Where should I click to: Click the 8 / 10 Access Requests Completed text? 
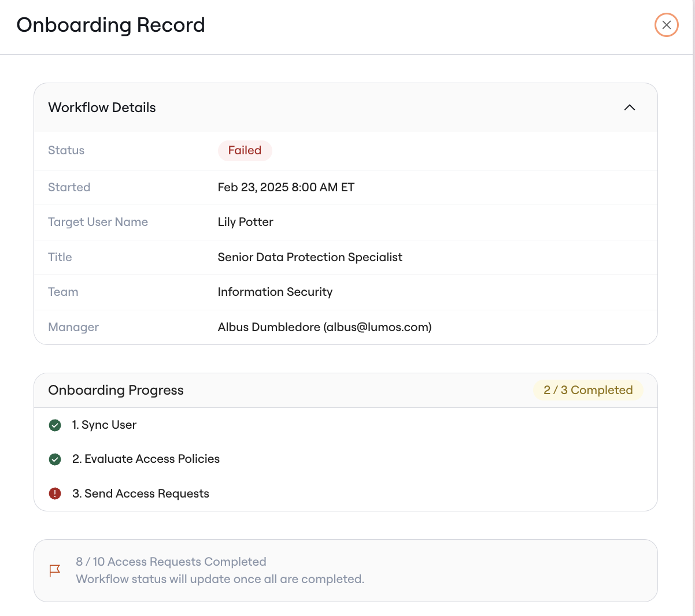pos(171,562)
